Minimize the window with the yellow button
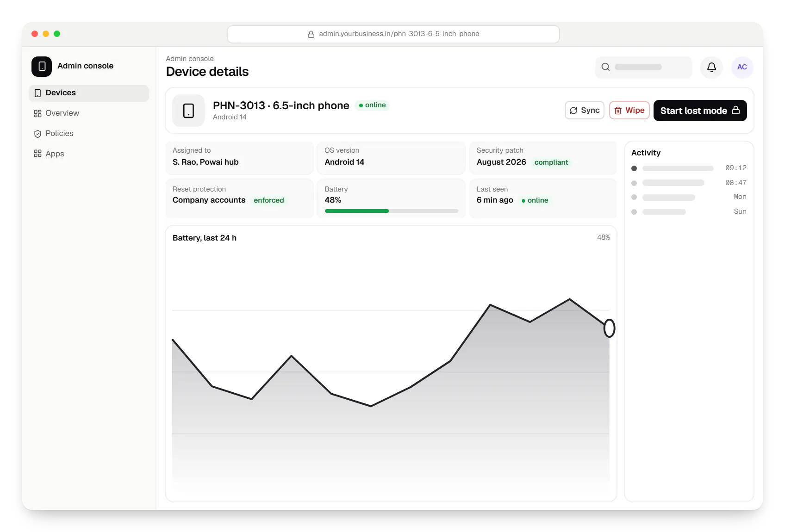Viewport: 785px width, 532px height. click(x=46, y=34)
